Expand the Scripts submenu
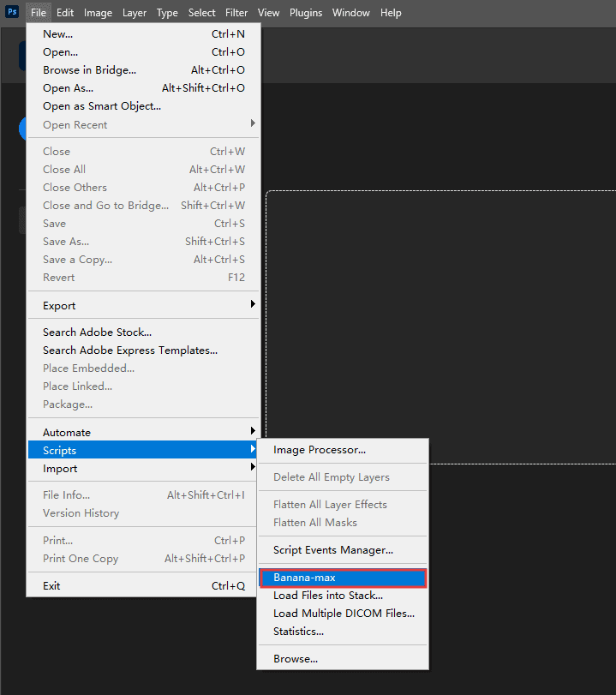Image resolution: width=616 pixels, height=695 pixels. coord(143,450)
